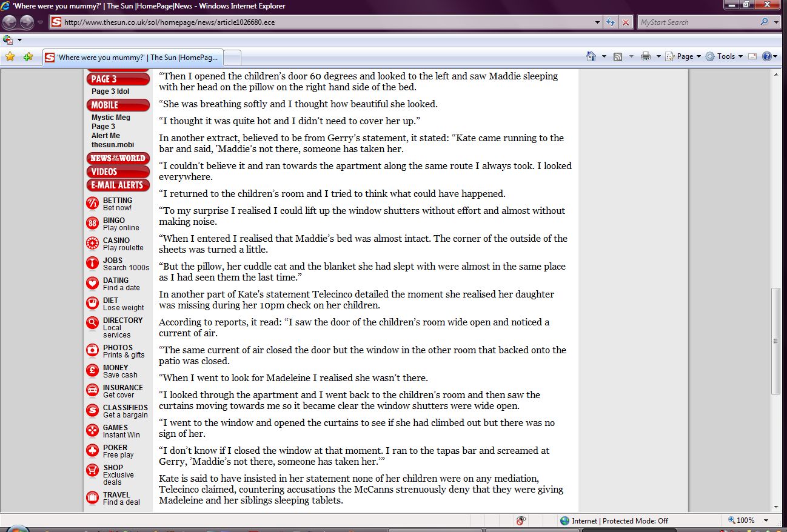
Task: Expand the address bar URL dropdown
Action: [x=598, y=22]
